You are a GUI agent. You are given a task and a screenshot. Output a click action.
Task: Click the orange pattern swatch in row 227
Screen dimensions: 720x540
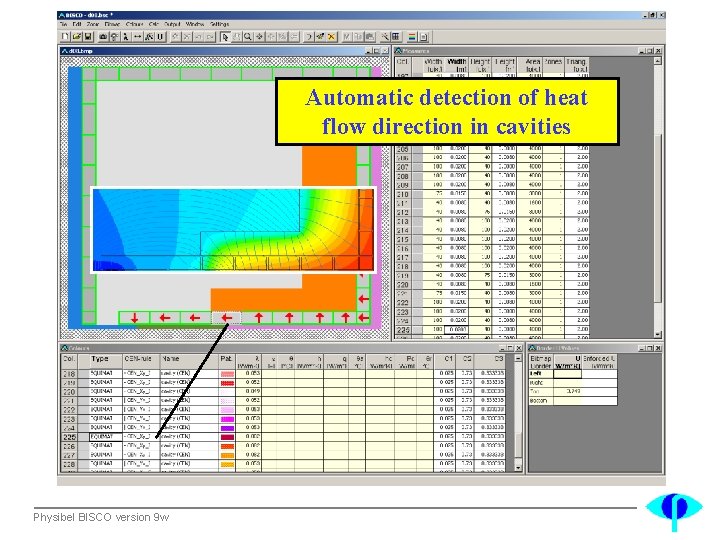[x=227, y=456]
